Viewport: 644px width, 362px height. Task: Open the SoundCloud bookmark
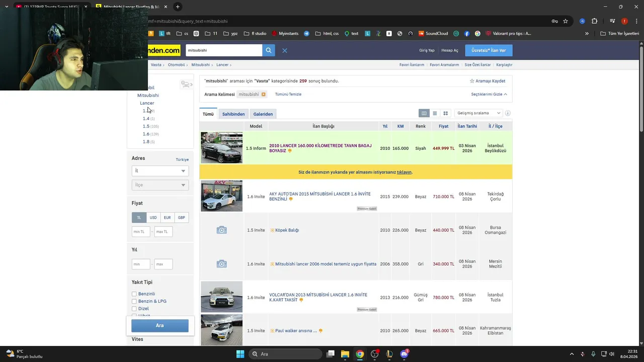pos(433,34)
